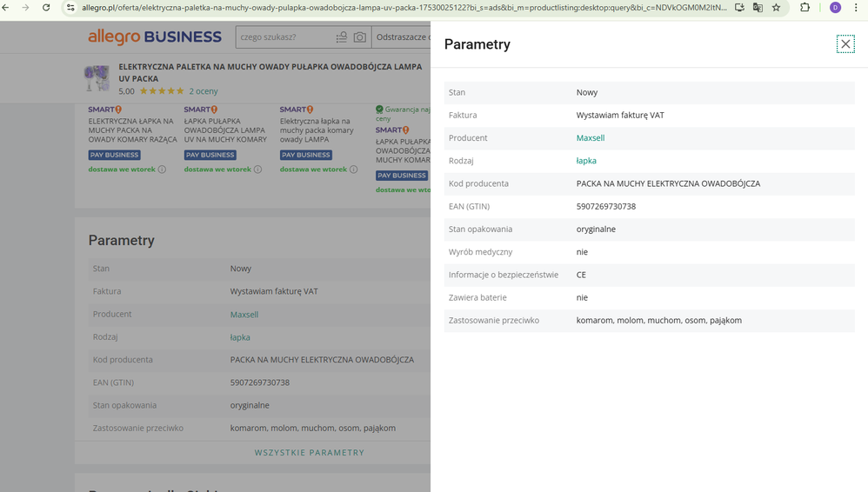
Task: Open the search list options icon
Action: tap(340, 37)
